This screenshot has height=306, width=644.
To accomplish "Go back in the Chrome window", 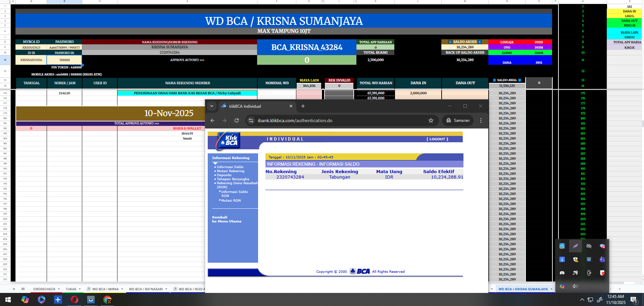I will point(212,120).
